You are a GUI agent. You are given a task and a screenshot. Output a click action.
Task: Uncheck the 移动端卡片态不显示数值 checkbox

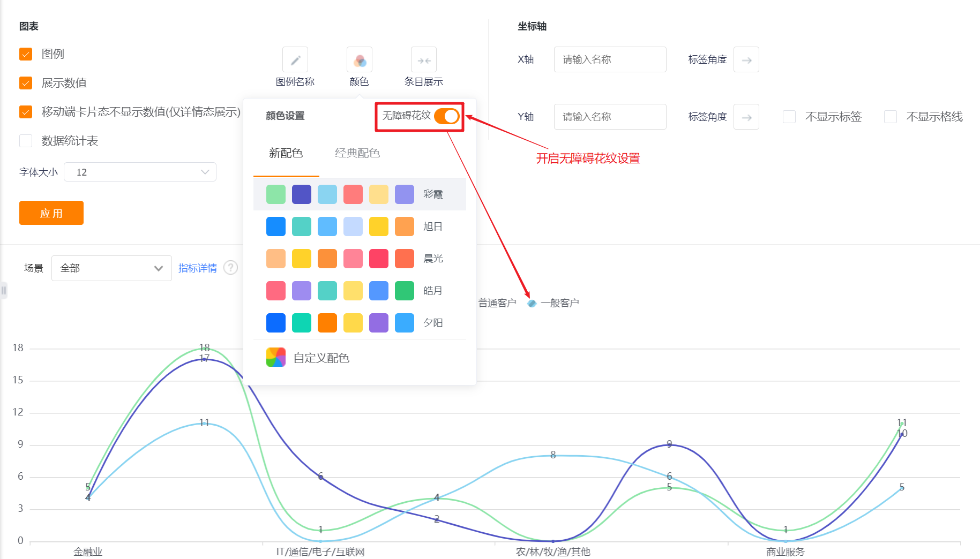coord(26,112)
